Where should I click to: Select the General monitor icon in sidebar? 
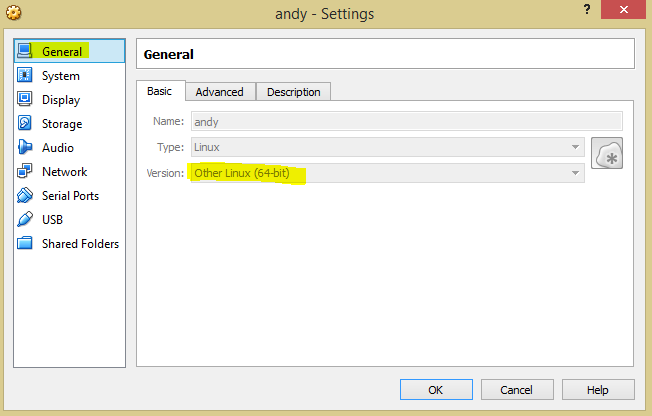25,51
